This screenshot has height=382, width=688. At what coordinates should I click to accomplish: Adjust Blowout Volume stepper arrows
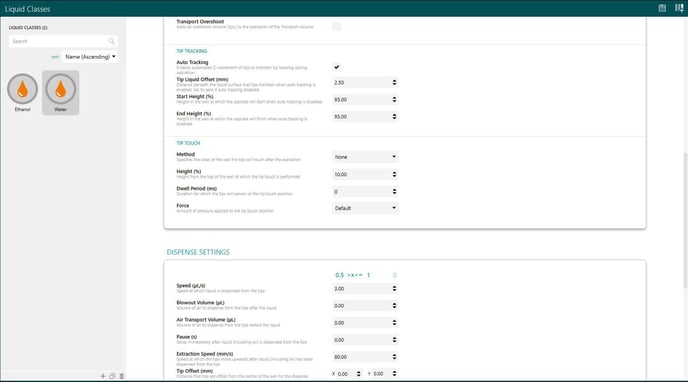point(394,306)
